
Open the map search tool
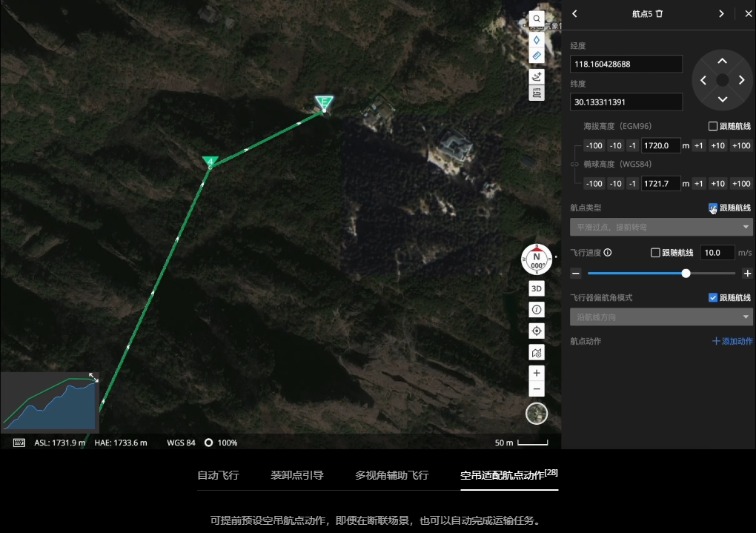pyautogui.click(x=537, y=18)
